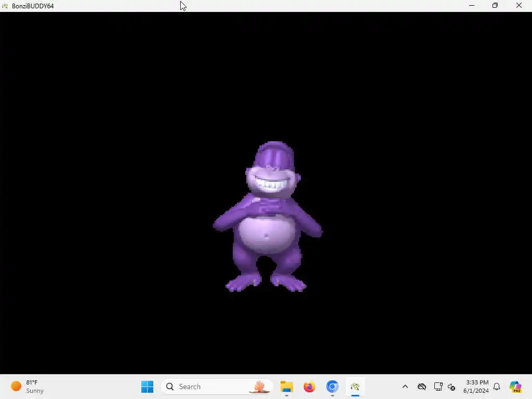532x399 pixels.
Task: Open the weather widget showing 81°F Sunny
Action: (x=28, y=387)
